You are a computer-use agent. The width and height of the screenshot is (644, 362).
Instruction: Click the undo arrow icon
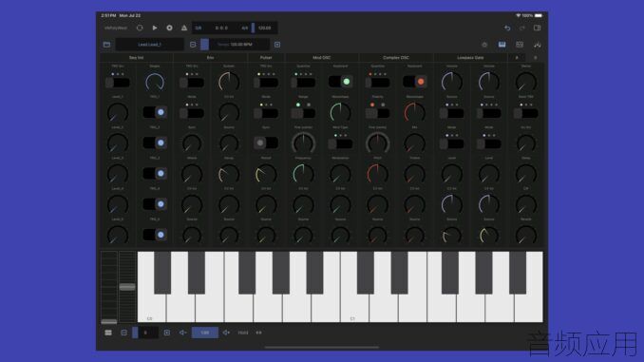coord(507,28)
